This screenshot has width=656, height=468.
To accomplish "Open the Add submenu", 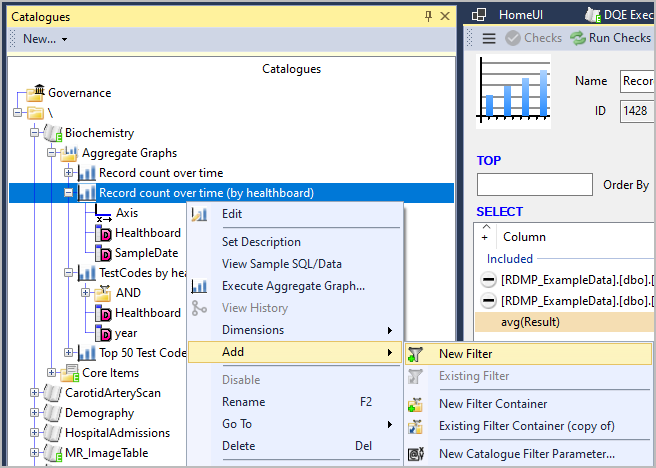I will (295, 352).
